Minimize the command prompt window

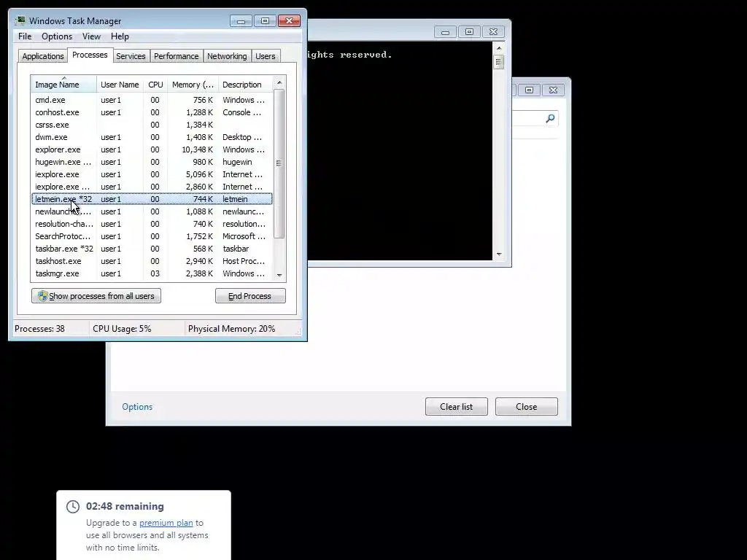click(x=445, y=32)
